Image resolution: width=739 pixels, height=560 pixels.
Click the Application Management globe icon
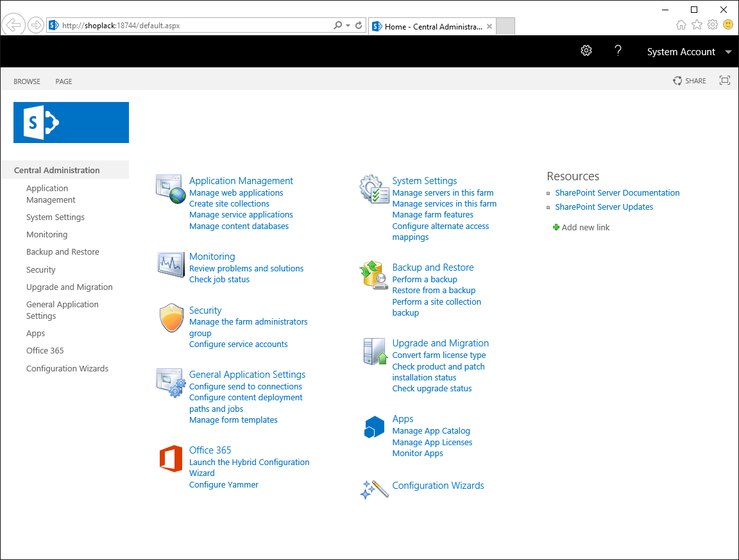point(171,189)
